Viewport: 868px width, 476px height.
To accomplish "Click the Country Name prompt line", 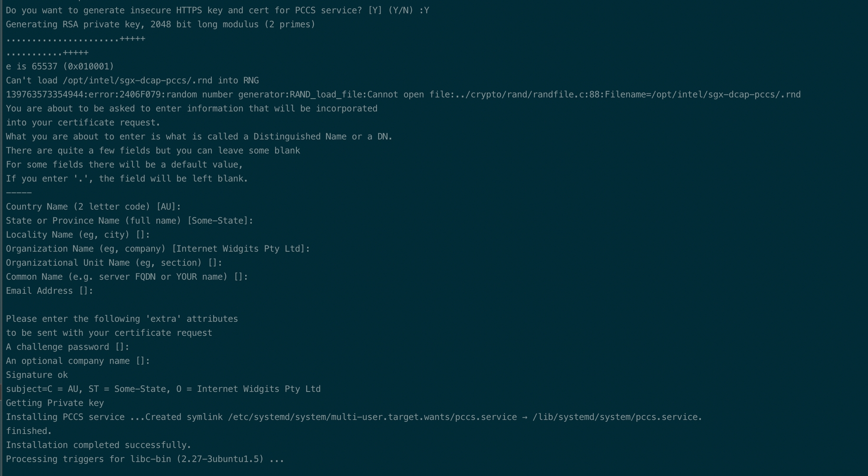I will (93, 207).
